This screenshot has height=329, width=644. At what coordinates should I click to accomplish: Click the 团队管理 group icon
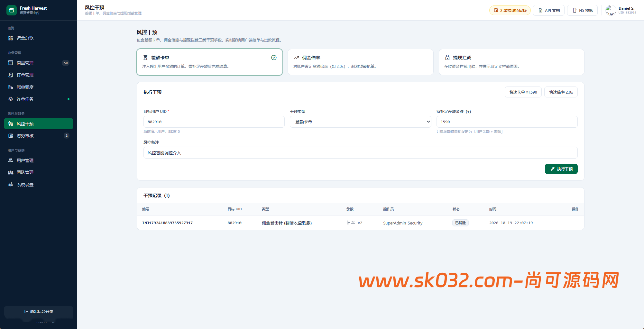tap(11, 172)
